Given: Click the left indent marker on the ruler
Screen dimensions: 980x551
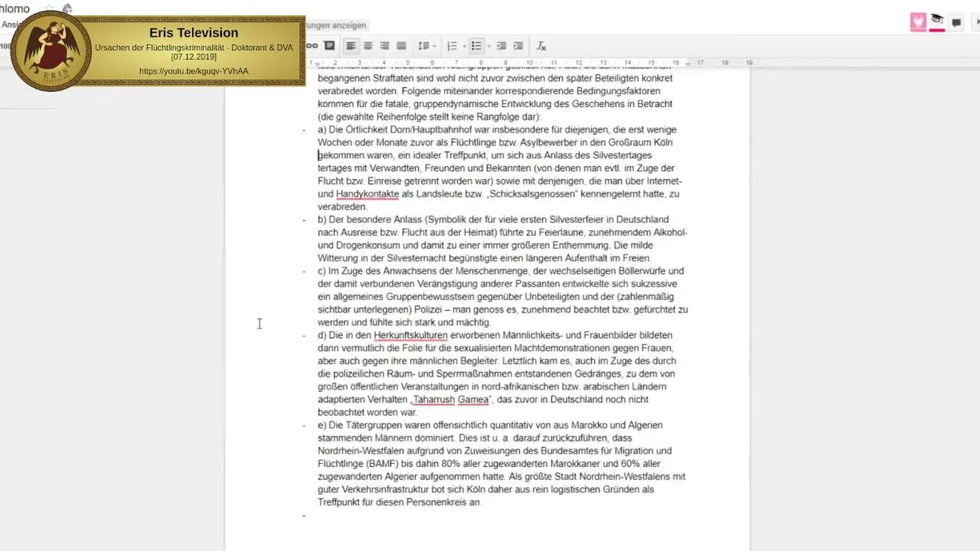Looking at the screenshot, I should tap(319, 63).
